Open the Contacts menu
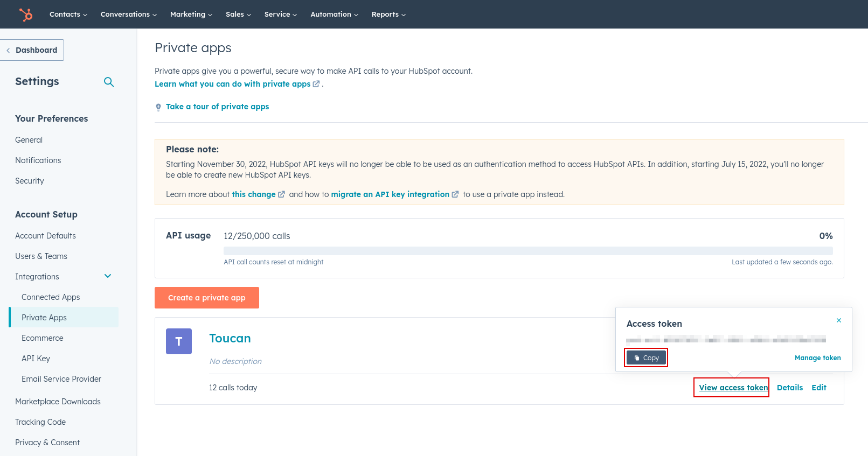The height and width of the screenshot is (456, 868). click(x=68, y=15)
